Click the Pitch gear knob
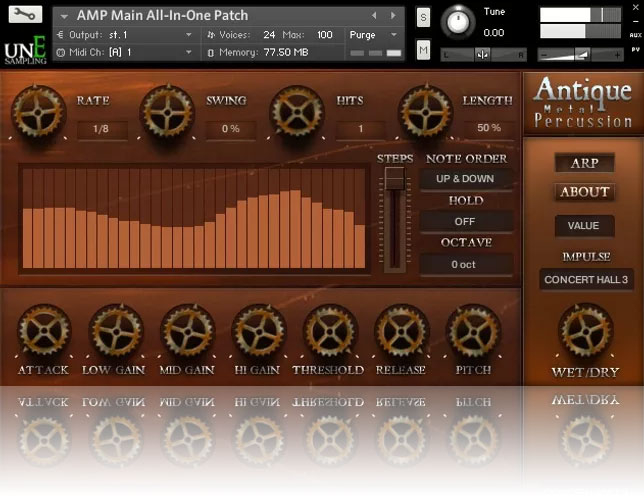Viewport: 644px width, 500px height. click(473, 330)
